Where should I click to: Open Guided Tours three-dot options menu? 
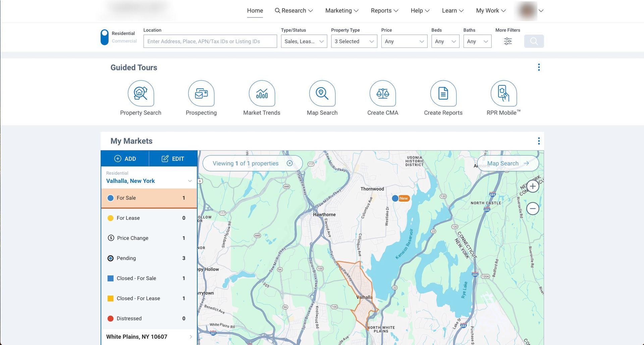pos(539,67)
